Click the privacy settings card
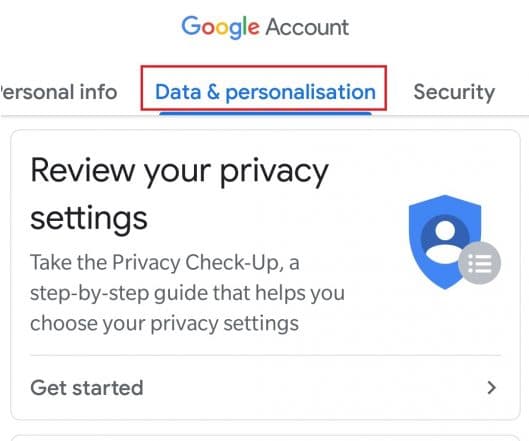Viewport: 529px width, 441px height. [266, 275]
